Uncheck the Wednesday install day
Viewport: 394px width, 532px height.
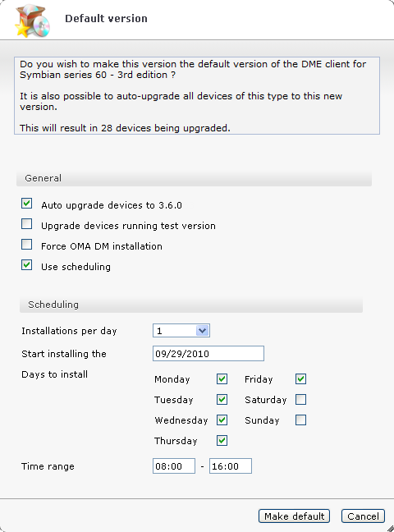pos(222,420)
